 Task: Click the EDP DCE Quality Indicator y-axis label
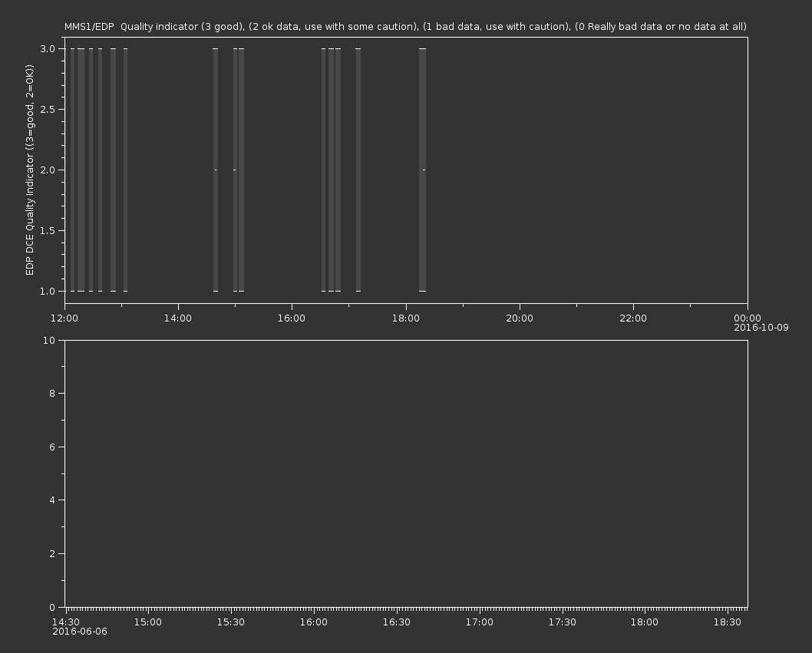pos(29,170)
